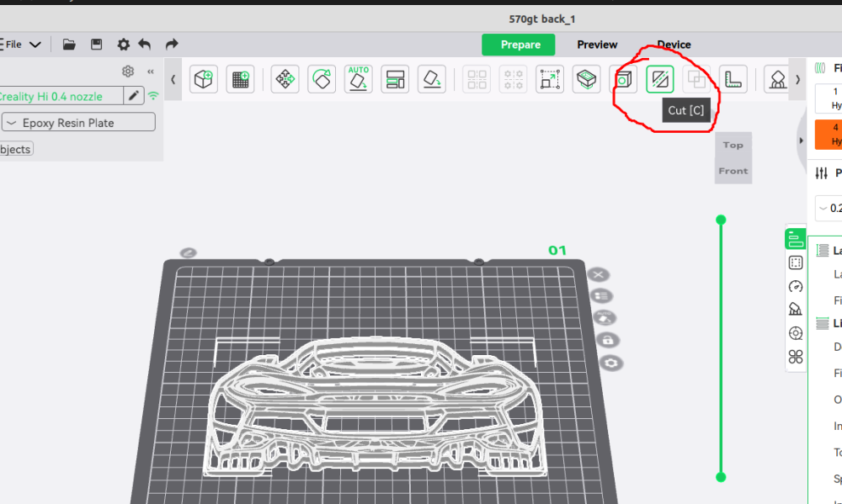Select filament slot 1
Viewport: 842px width, 504px height.
tap(829, 98)
